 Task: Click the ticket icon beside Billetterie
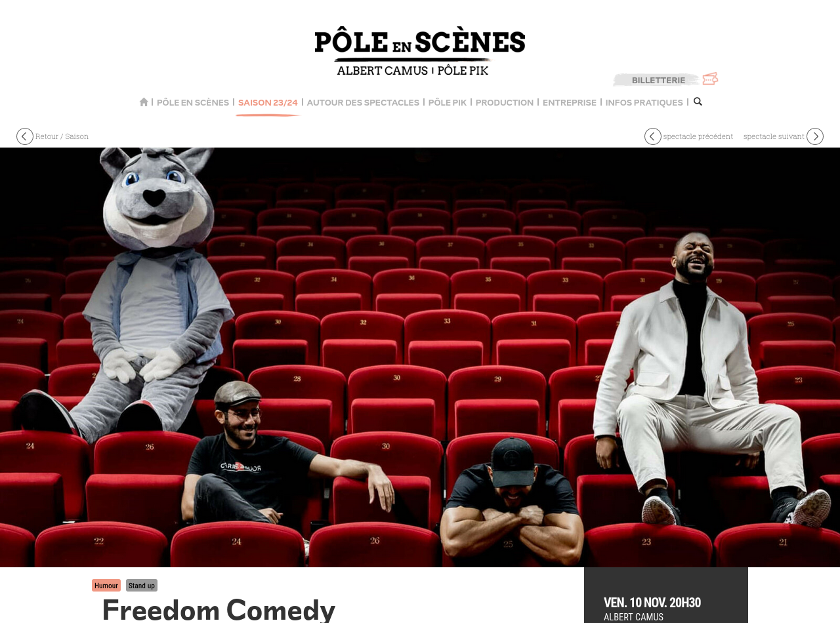(710, 79)
